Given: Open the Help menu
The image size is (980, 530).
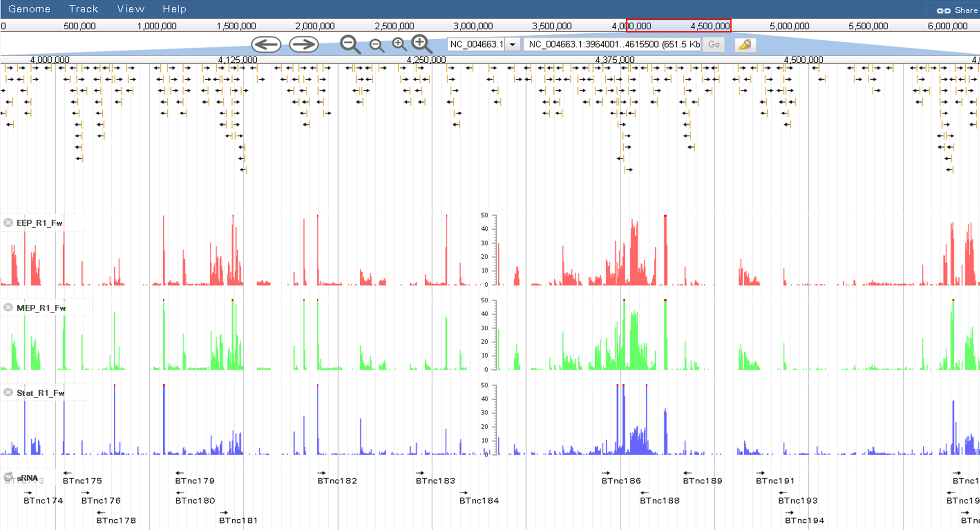Looking at the screenshot, I should click(x=174, y=9).
